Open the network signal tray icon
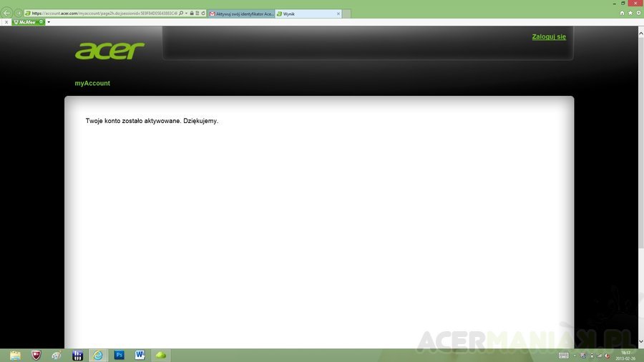The image size is (644, 362). 599,356
